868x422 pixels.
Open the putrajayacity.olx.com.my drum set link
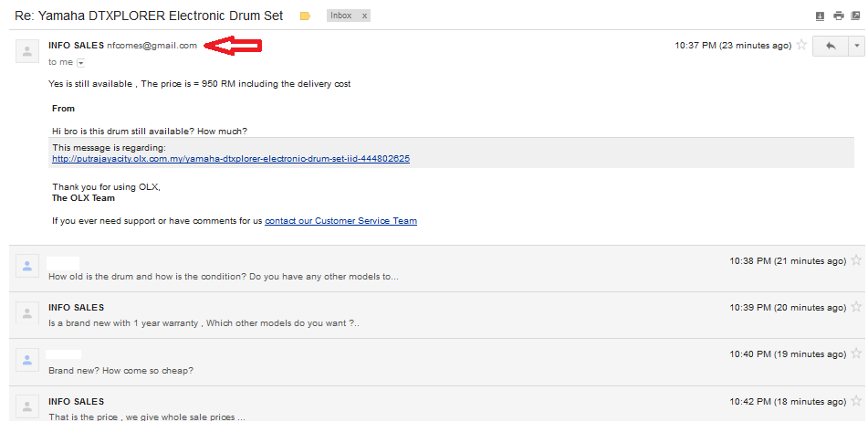coord(230,159)
